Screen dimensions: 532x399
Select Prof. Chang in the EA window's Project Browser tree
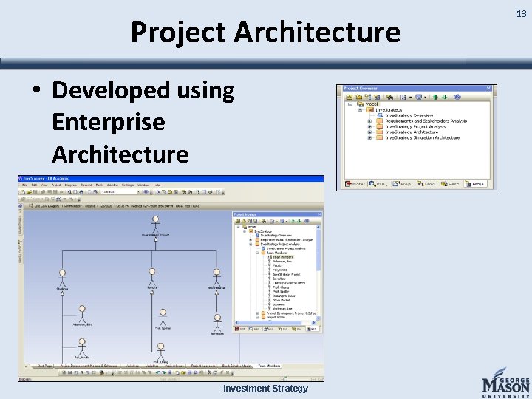pyautogui.click(x=281, y=287)
